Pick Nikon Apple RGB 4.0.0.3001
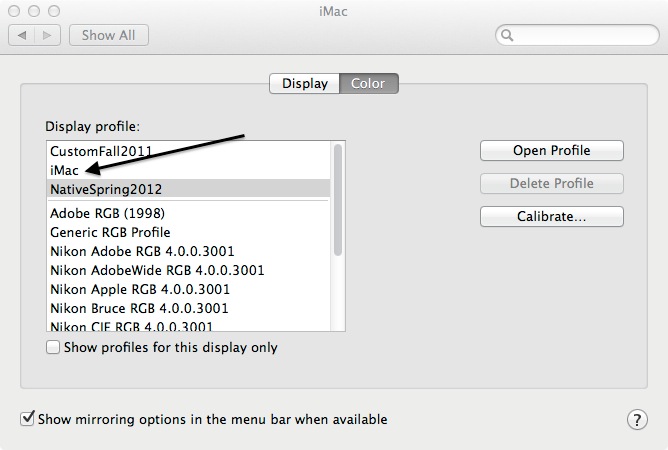This screenshot has height=450, width=668. (188, 289)
